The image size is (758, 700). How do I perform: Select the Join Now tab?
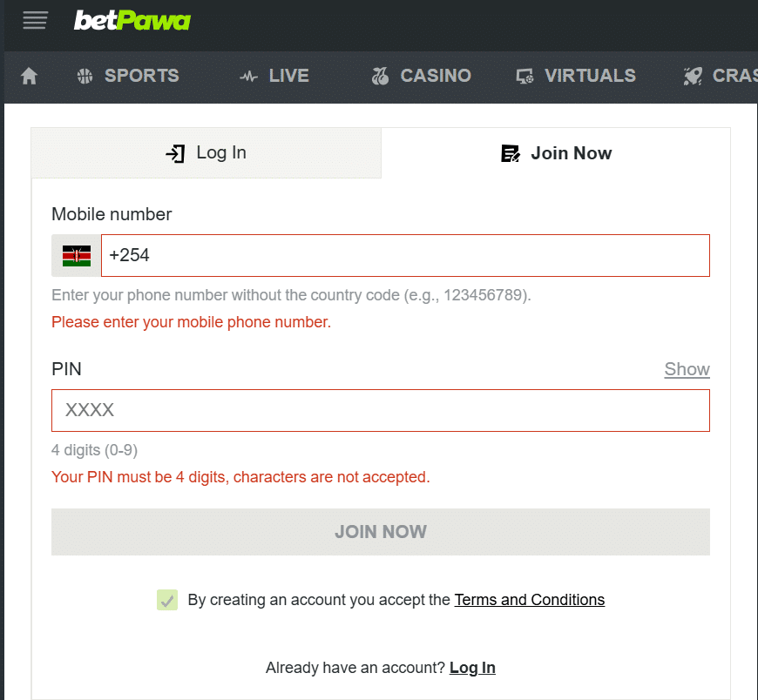coord(556,153)
